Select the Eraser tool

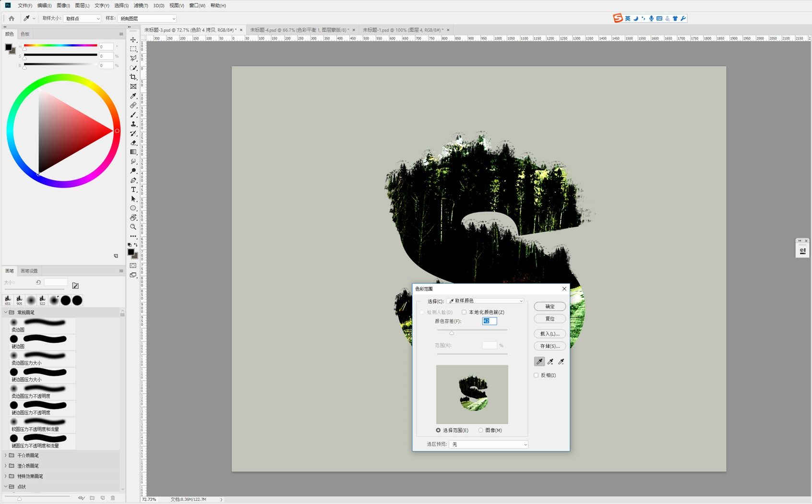(133, 143)
